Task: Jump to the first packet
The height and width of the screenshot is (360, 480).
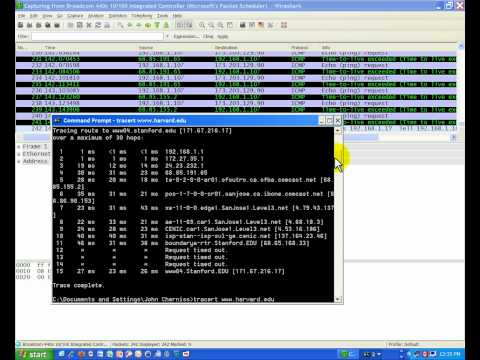Action: (157, 25)
